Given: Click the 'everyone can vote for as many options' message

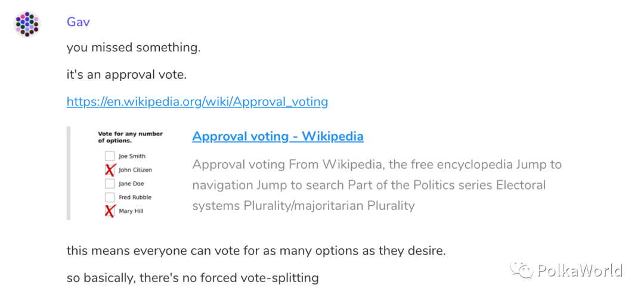Looking at the screenshot, I should (x=256, y=250).
